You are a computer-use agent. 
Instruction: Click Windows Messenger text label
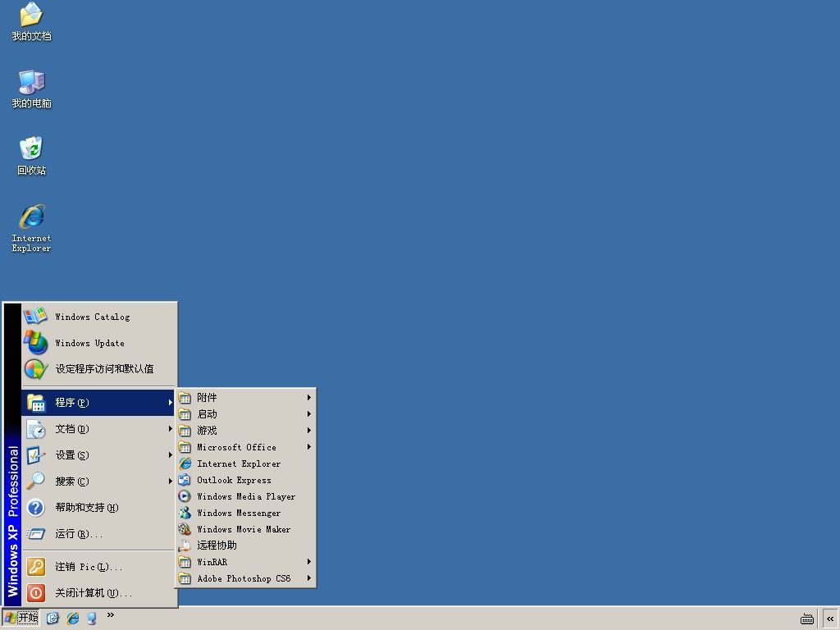239,513
